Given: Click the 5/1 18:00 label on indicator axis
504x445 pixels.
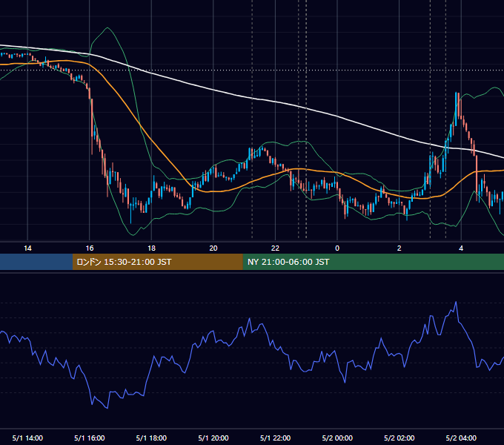Looking at the screenshot, I should 151,438.
